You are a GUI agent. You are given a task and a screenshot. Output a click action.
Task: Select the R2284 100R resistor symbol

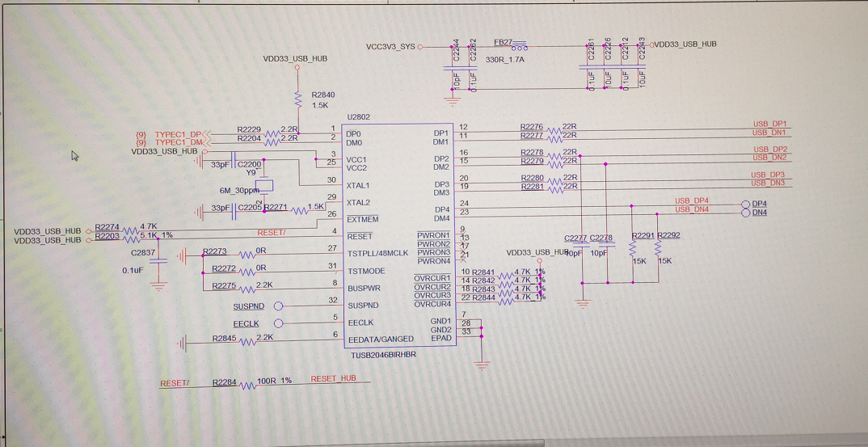pos(248,386)
